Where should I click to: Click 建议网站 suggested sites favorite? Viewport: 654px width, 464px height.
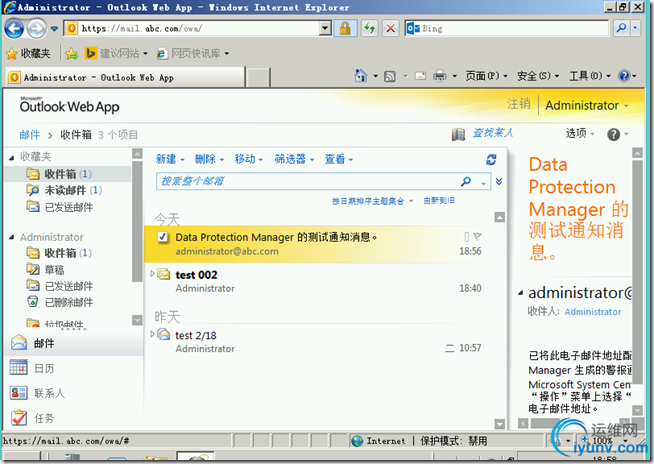(x=116, y=53)
